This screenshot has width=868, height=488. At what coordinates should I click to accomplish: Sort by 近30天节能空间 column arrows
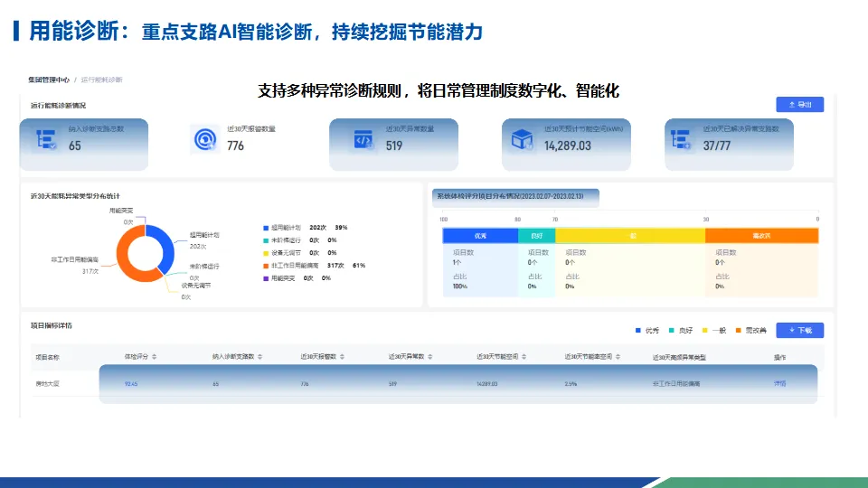pyautogui.click(x=524, y=357)
